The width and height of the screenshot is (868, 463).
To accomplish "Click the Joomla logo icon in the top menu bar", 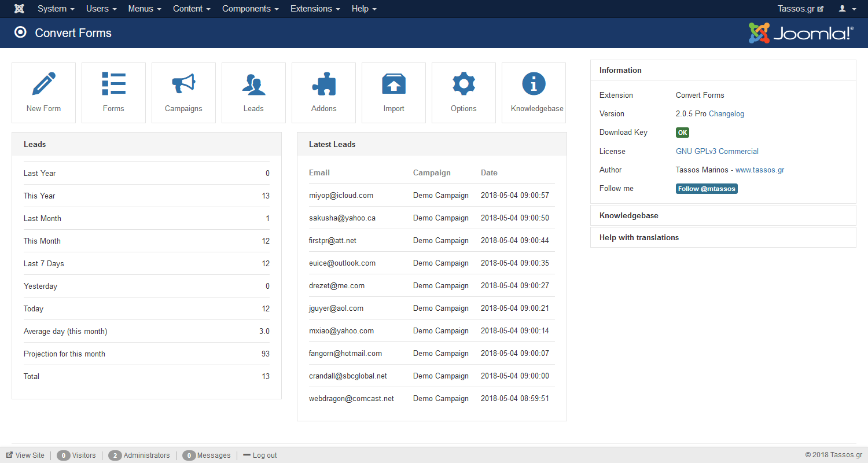I will click(19, 9).
